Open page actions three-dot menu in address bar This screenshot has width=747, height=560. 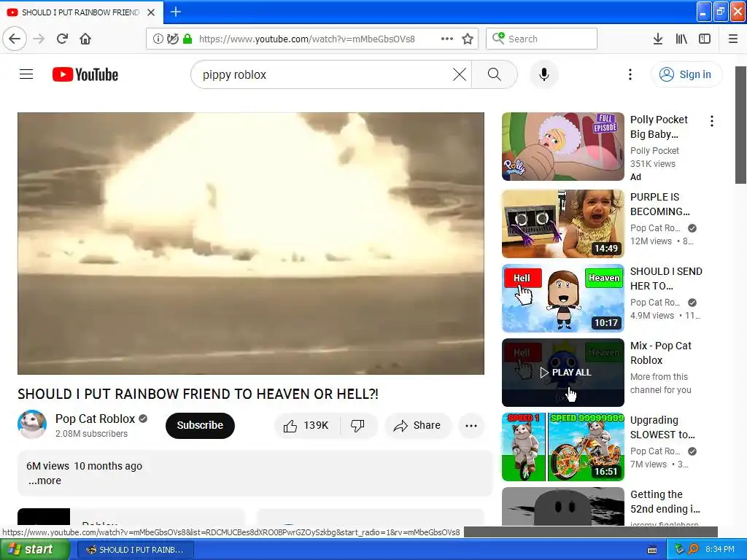[x=447, y=39]
